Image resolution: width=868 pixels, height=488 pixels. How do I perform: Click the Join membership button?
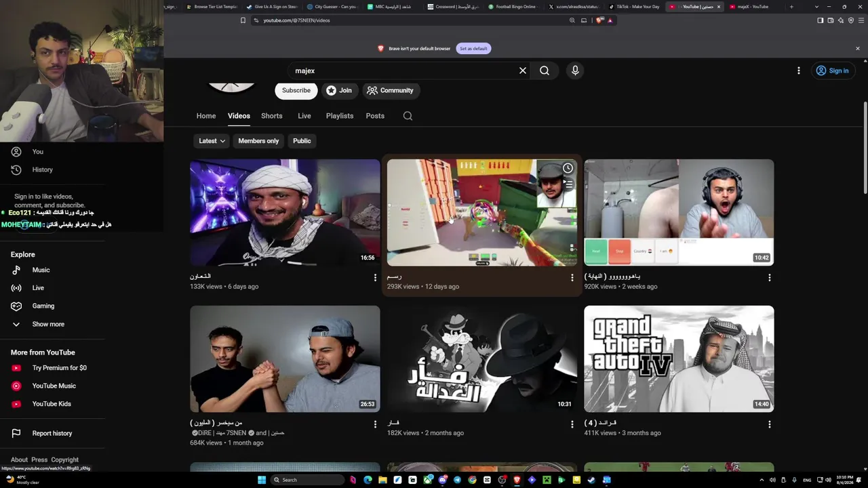(x=338, y=90)
